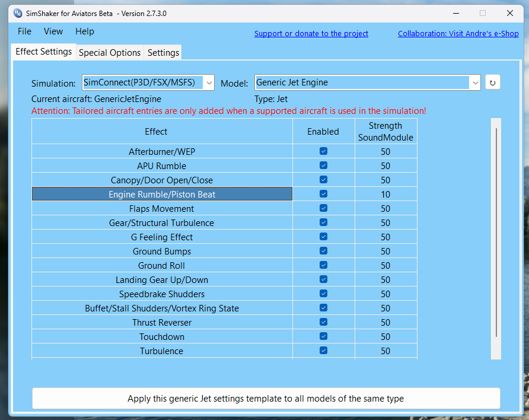
Task: Click the Strength SoundModule column header
Action: [x=386, y=131]
